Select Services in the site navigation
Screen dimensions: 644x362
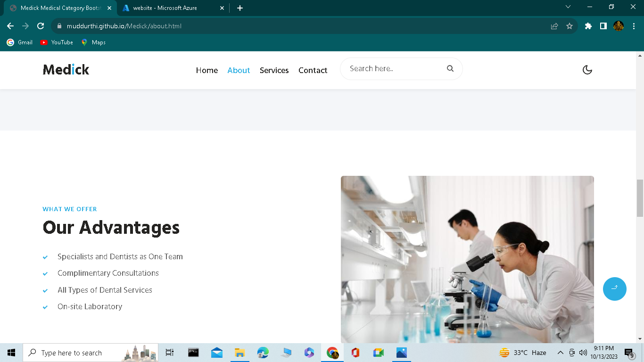(x=274, y=70)
